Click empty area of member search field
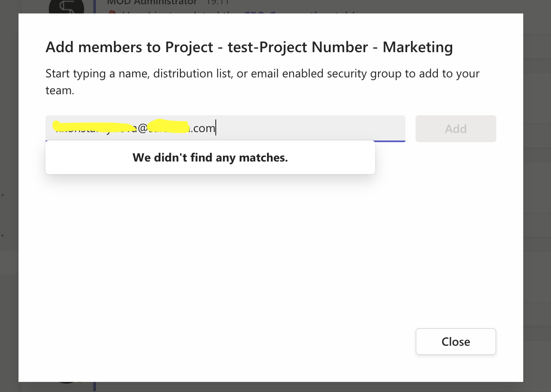551x392 pixels. click(311, 128)
